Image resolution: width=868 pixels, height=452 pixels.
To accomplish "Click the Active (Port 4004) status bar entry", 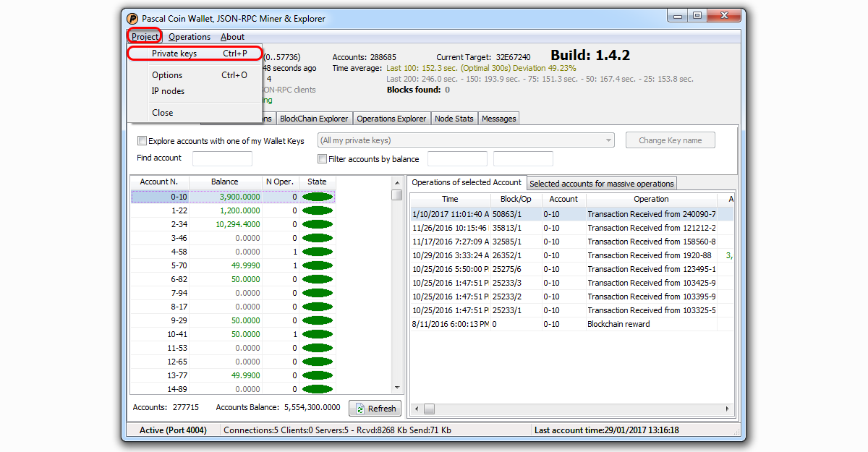I will 173,430.
